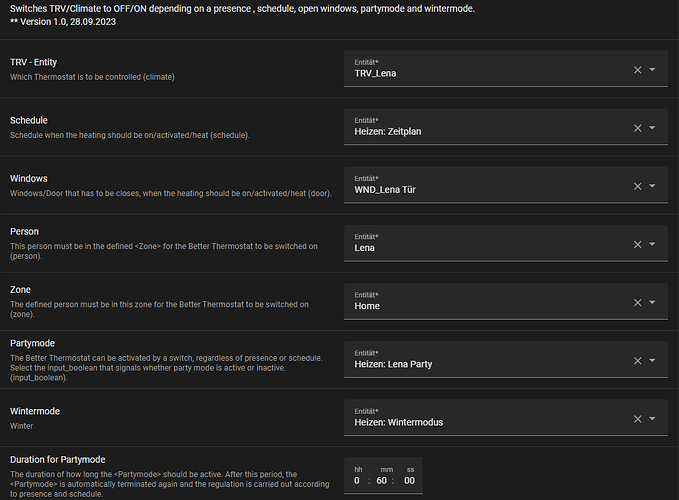The width and height of the screenshot is (679, 500).
Task: Click the TRV_Lena entity text field
Action: (x=480, y=72)
